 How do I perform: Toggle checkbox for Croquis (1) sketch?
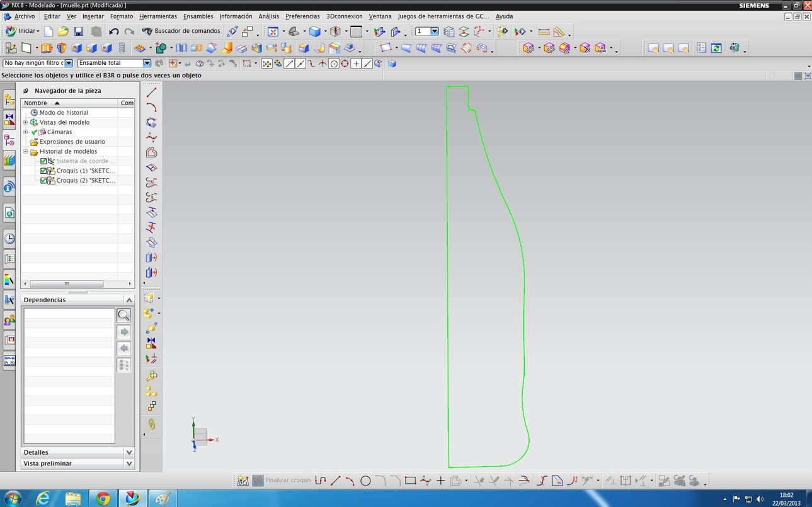coord(43,171)
